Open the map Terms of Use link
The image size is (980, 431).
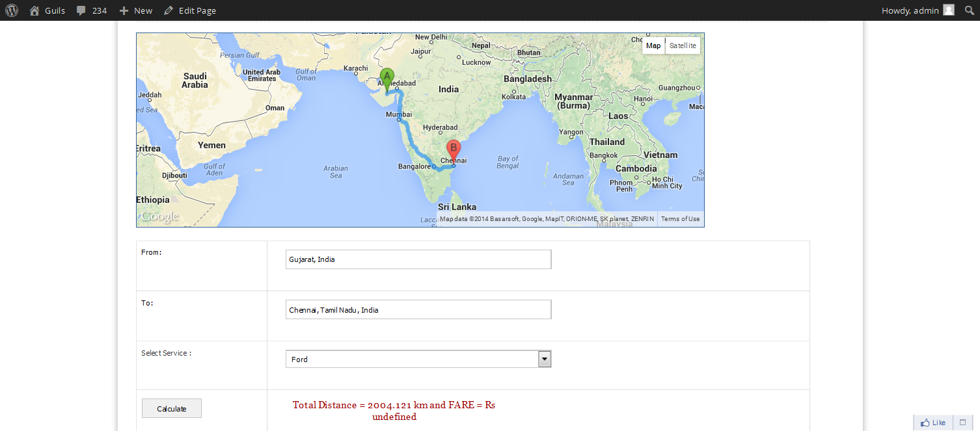(x=680, y=219)
